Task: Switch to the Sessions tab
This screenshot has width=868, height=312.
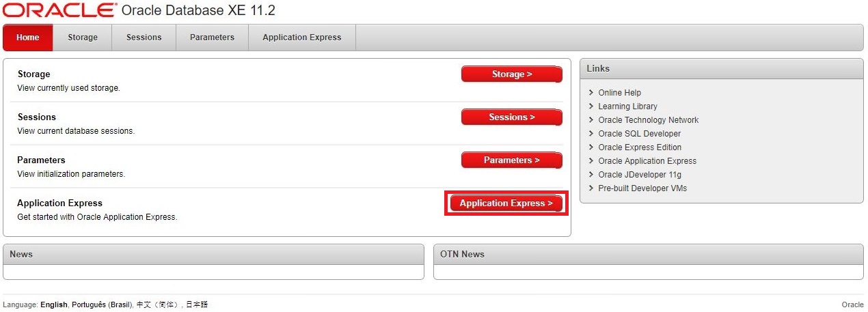Action: click(x=144, y=38)
